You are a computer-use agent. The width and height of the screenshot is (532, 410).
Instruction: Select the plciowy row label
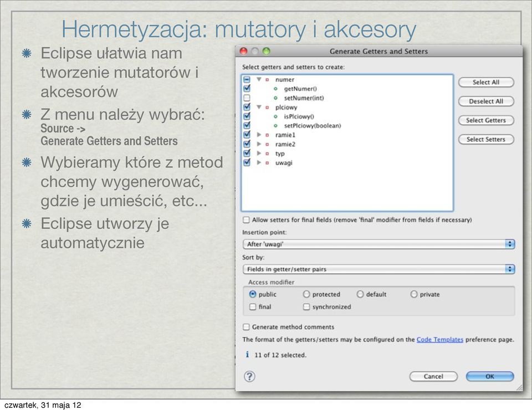286,107
